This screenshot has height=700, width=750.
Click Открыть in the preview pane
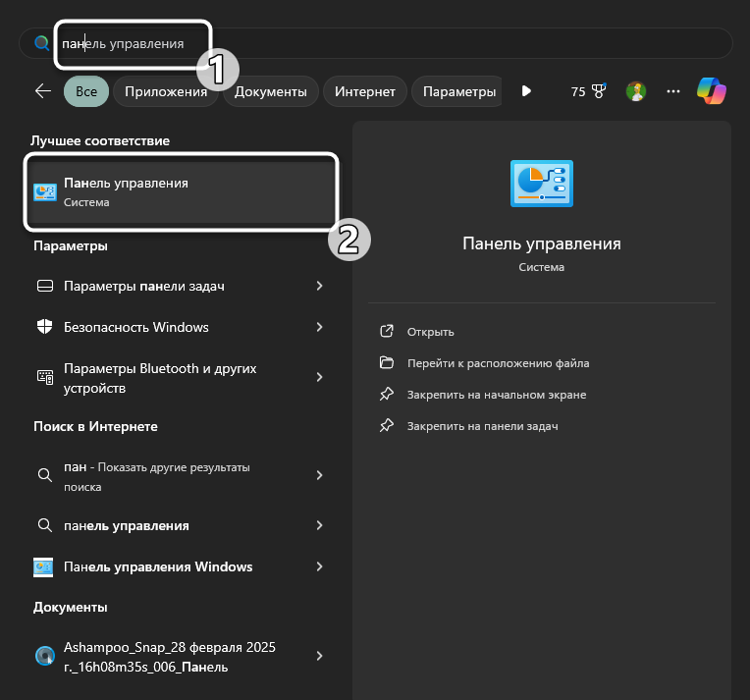(430, 332)
